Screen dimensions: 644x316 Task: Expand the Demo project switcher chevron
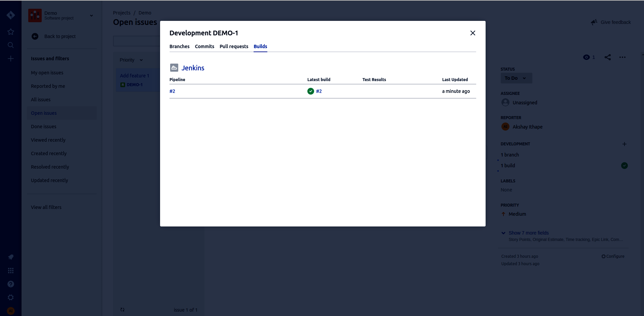(91, 15)
